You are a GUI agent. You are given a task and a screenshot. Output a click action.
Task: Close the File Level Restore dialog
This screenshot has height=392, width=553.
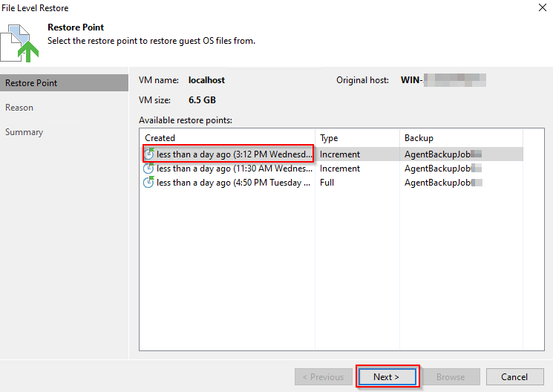(x=538, y=8)
